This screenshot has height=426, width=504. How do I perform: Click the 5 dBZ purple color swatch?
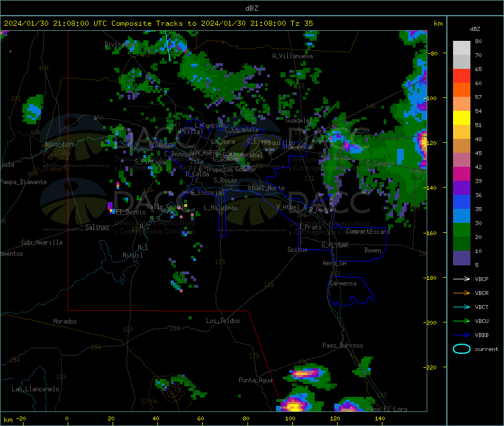(461, 258)
